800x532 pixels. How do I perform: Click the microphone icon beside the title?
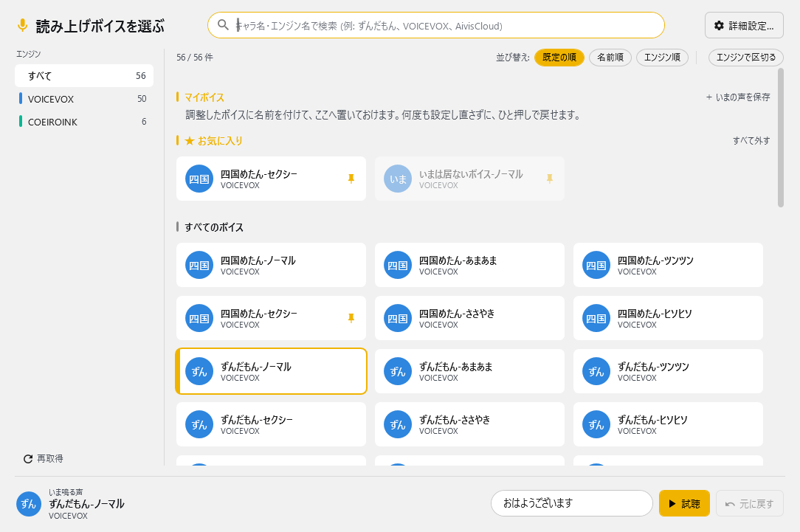click(x=22, y=25)
